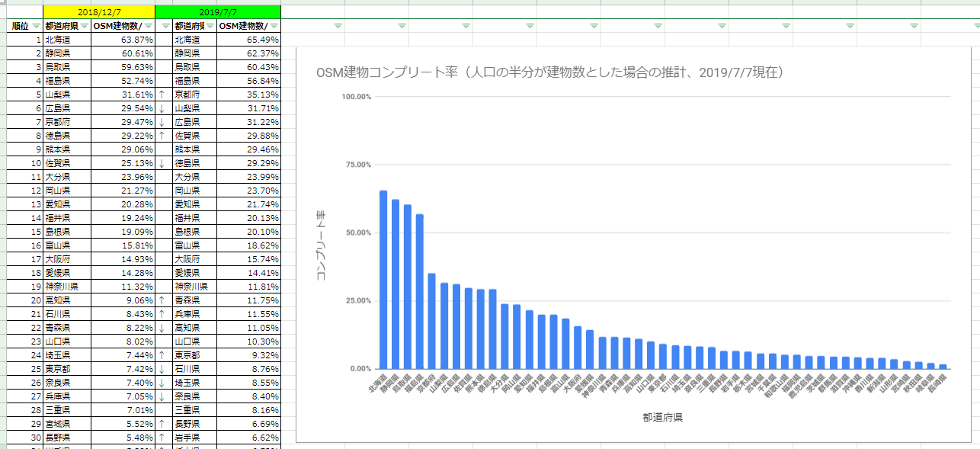Screen dimensions: 980x449
Task: Select cell showing 60.61%
Action: [122, 53]
